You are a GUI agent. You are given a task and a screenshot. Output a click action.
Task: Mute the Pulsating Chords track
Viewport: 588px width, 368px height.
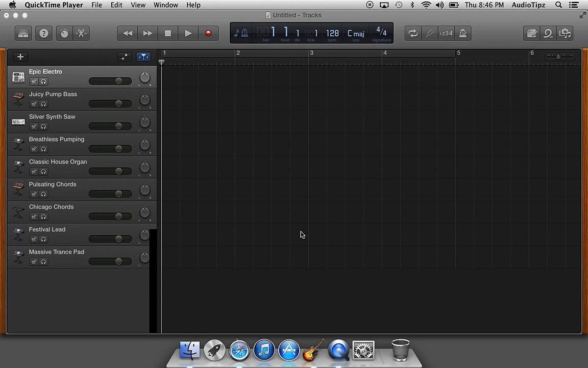point(34,194)
